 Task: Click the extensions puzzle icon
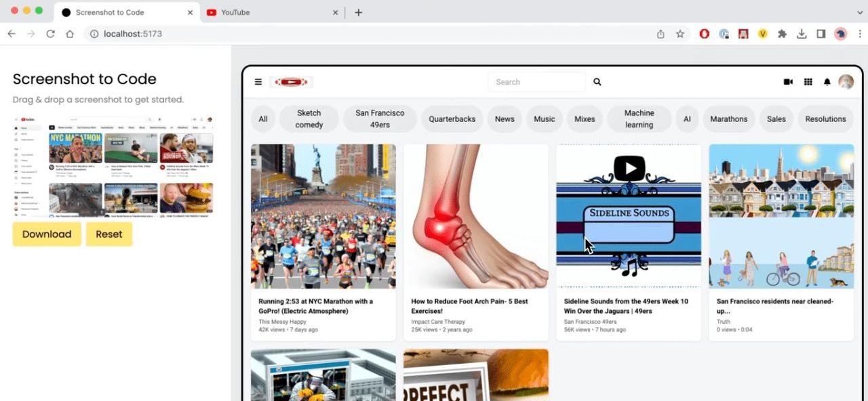point(782,33)
